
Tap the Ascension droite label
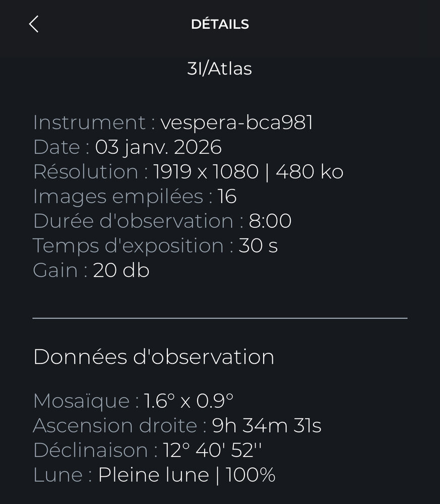115,426
